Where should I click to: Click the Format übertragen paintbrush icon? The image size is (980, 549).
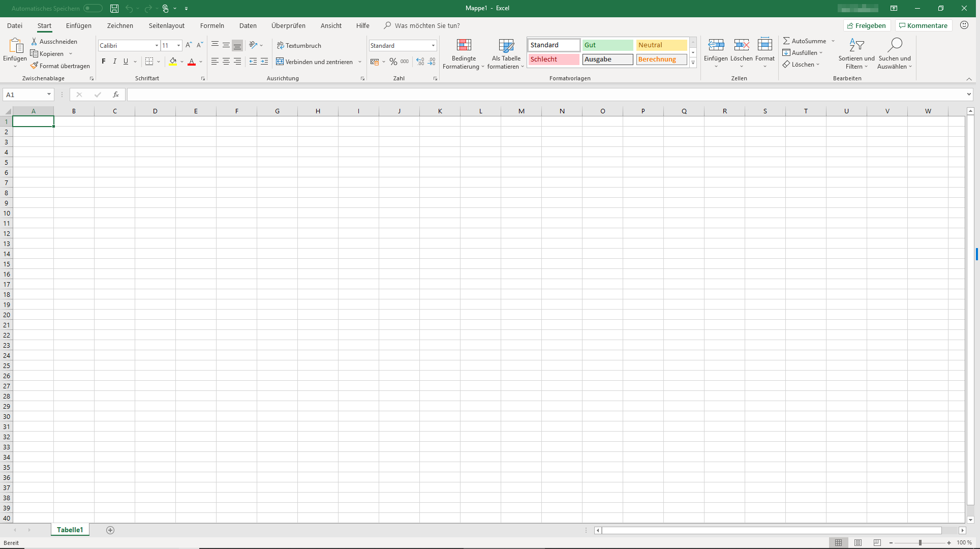(x=34, y=66)
